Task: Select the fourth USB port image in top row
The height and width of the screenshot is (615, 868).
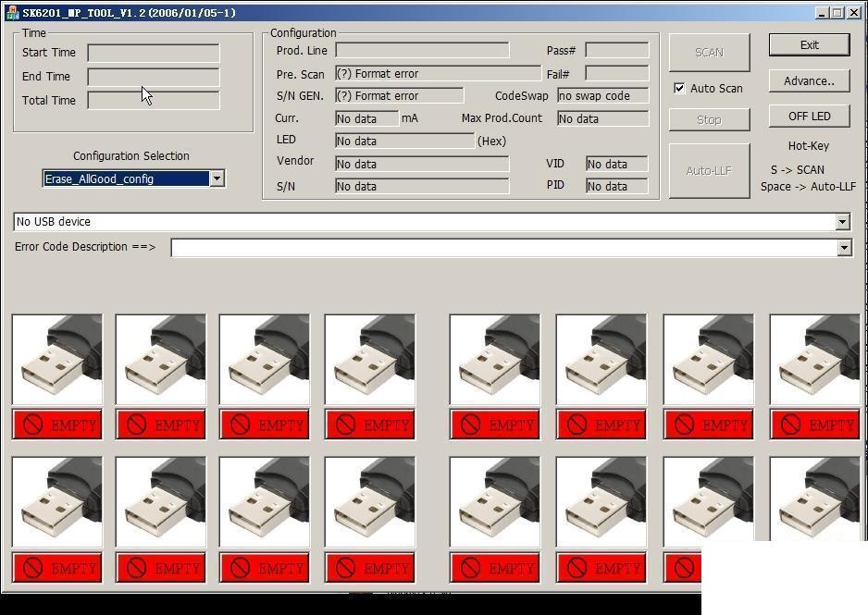Action: pyautogui.click(x=370, y=360)
